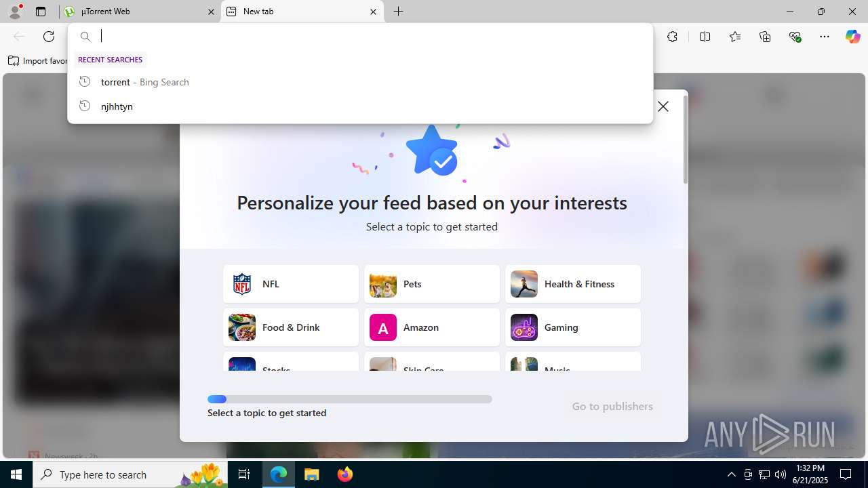
Task: Open the Extensions puzzle icon
Action: pyautogui.click(x=672, y=37)
